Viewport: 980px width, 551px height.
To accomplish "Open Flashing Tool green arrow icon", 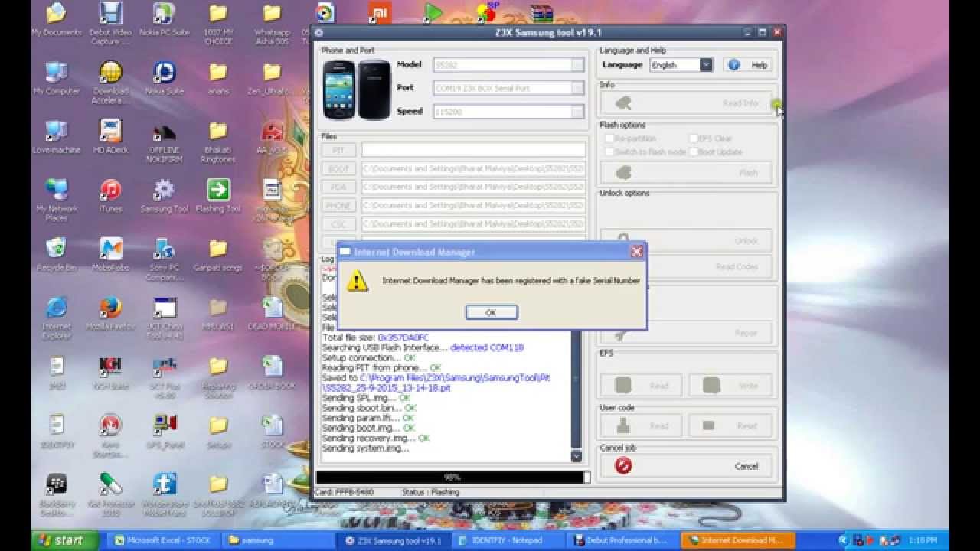I will 218,196.
